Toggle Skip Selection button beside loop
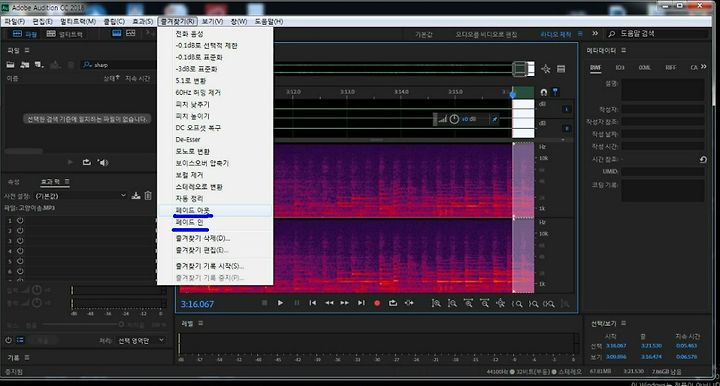Screen dimensions: 720x386 [409, 303]
